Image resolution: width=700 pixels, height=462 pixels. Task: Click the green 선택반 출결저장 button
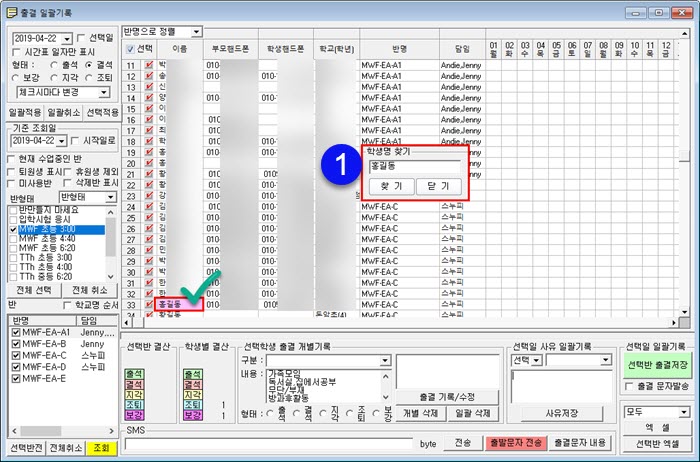click(x=657, y=365)
